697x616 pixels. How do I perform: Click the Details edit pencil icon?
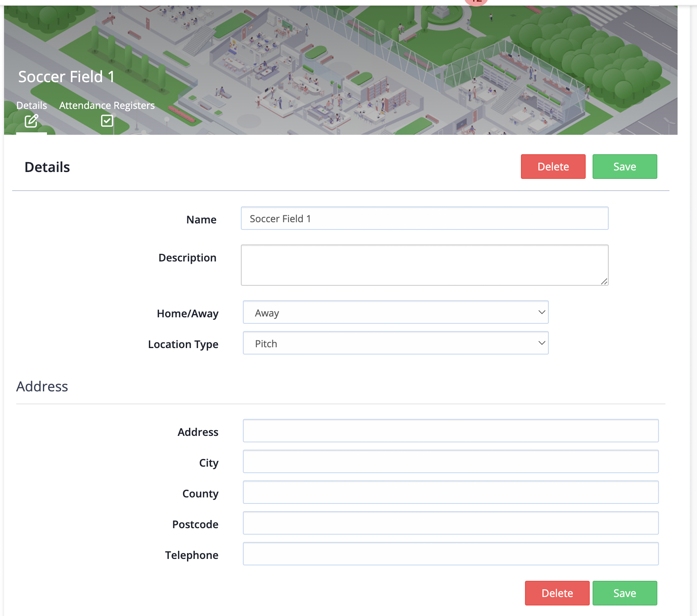tap(31, 121)
